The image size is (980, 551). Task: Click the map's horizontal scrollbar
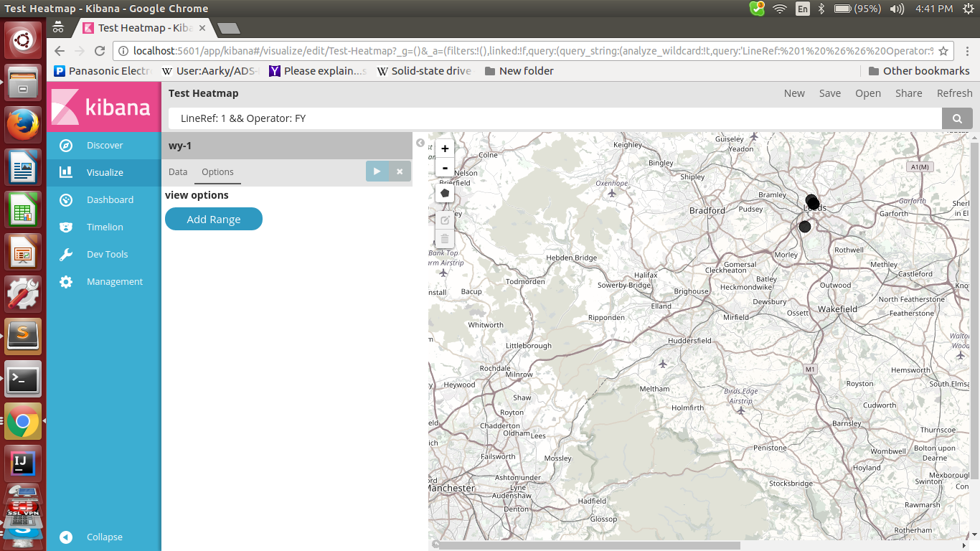click(x=589, y=545)
